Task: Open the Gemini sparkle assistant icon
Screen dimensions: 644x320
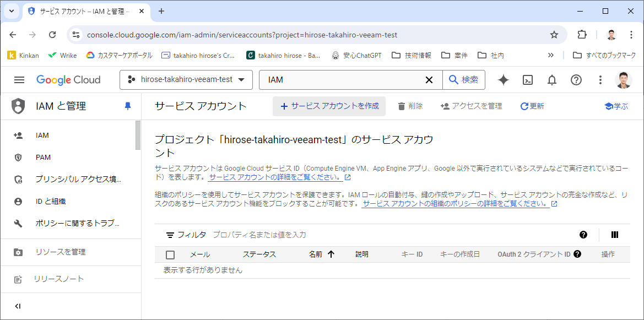Action: (x=503, y=80)
